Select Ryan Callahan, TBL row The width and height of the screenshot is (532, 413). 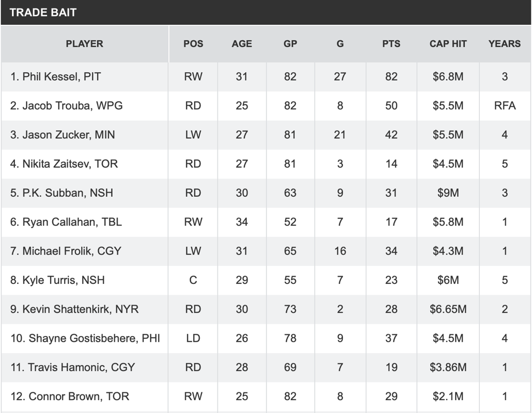266,222
